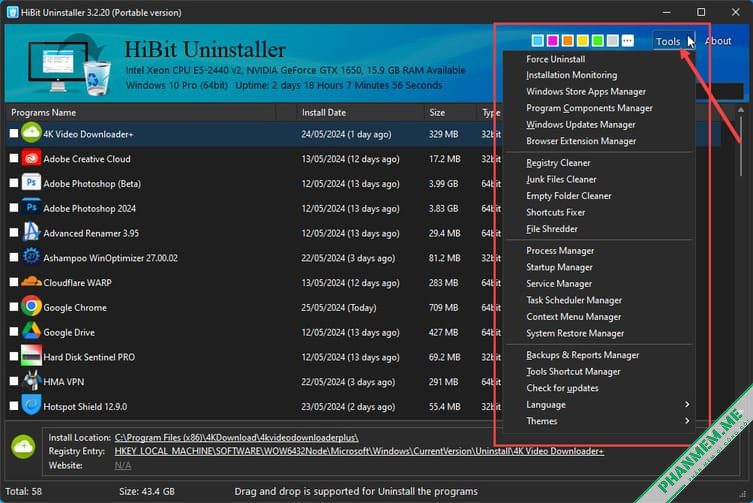Screen dimensions: 753x503
Task: Tick the checkbox for Google Drive
Action: [x=14, y=331]
